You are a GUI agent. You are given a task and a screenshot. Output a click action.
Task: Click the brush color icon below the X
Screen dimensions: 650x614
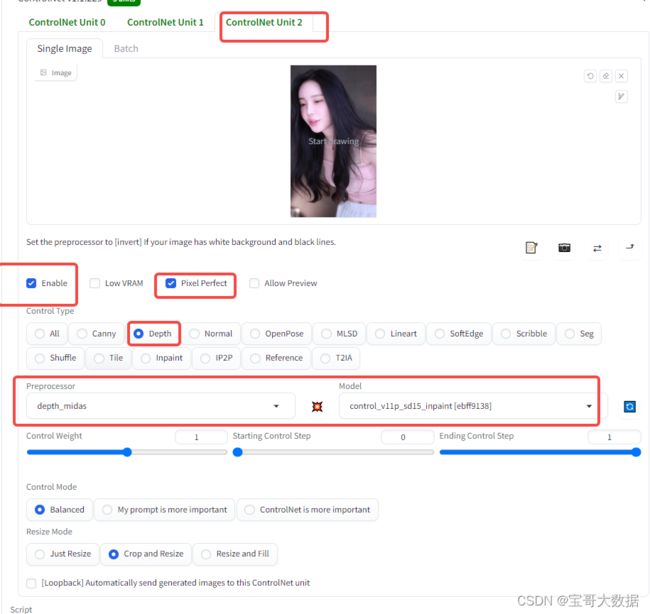(621, 97)
